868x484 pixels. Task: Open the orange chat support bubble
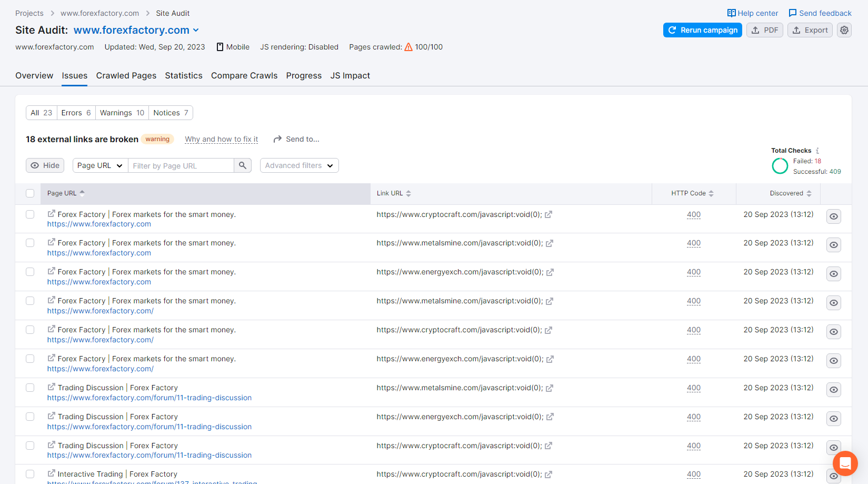[845, 463]
